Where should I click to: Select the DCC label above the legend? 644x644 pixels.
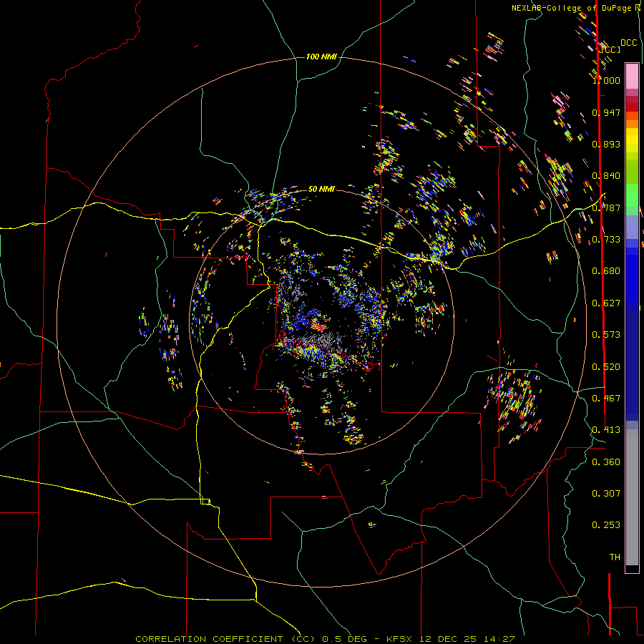point(628,43)
